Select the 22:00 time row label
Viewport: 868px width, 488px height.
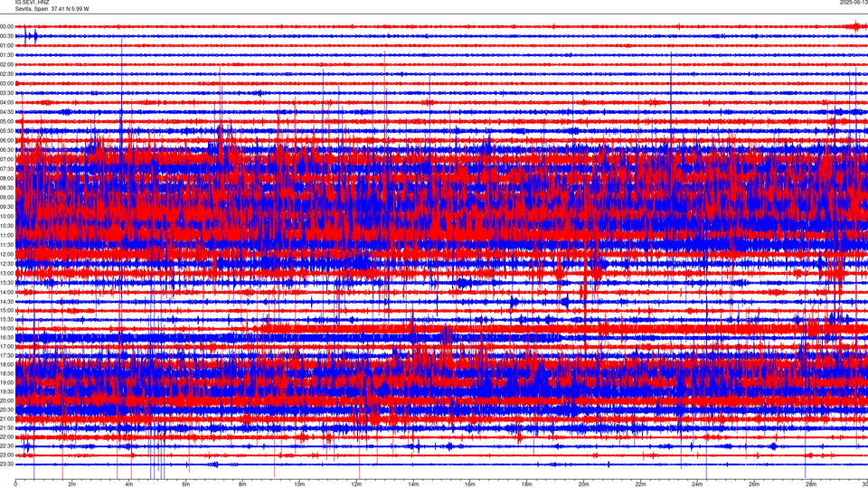6,437
